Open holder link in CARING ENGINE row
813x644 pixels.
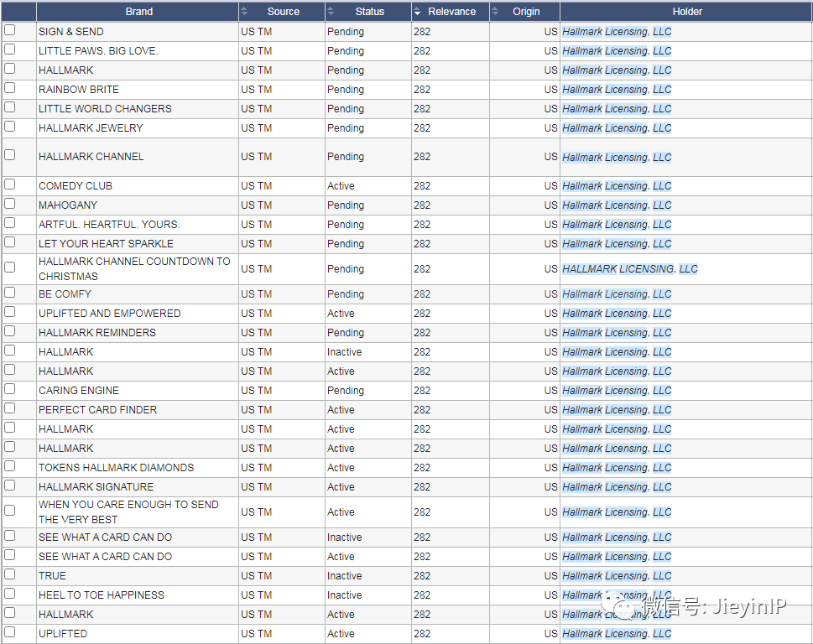[x=617, y=391]
